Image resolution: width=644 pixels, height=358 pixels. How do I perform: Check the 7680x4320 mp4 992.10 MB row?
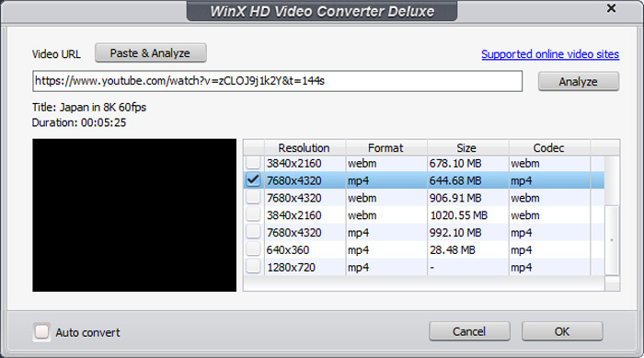pos(253,232)
